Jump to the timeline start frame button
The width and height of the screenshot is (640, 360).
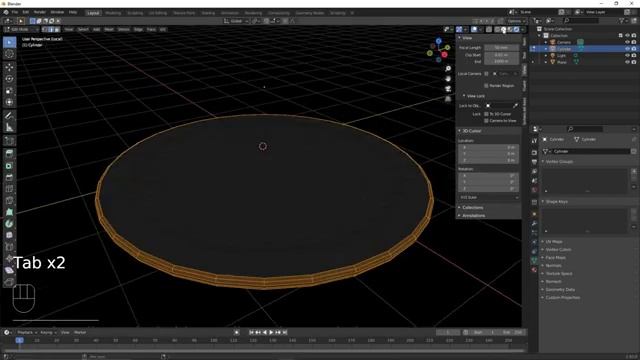coord(251,333)
